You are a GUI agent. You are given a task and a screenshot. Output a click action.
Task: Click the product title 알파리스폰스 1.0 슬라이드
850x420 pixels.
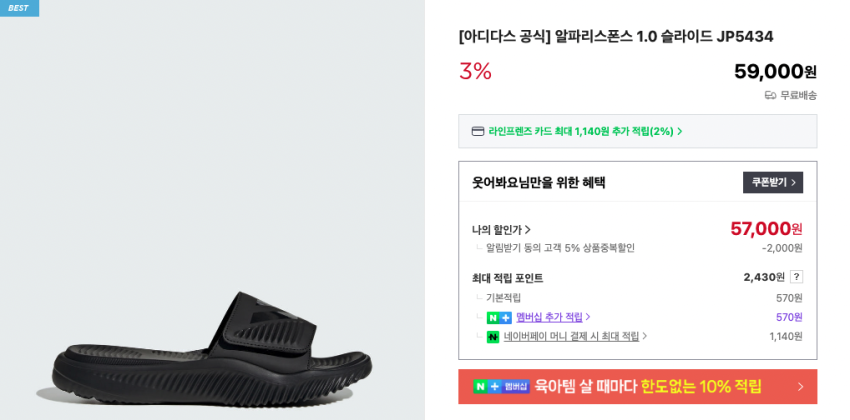pyautogui.click(x=615, y=37)
